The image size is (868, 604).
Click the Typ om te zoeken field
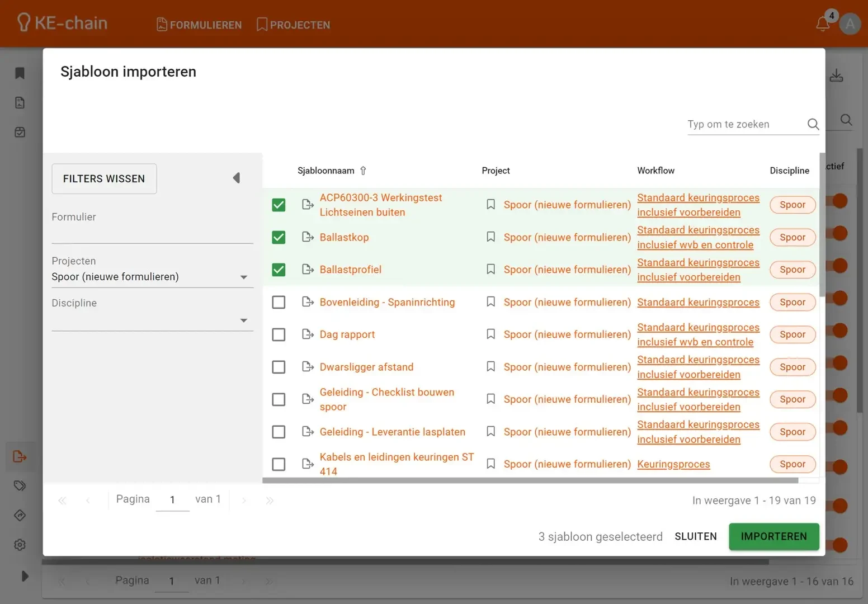(x=744, y=124)
